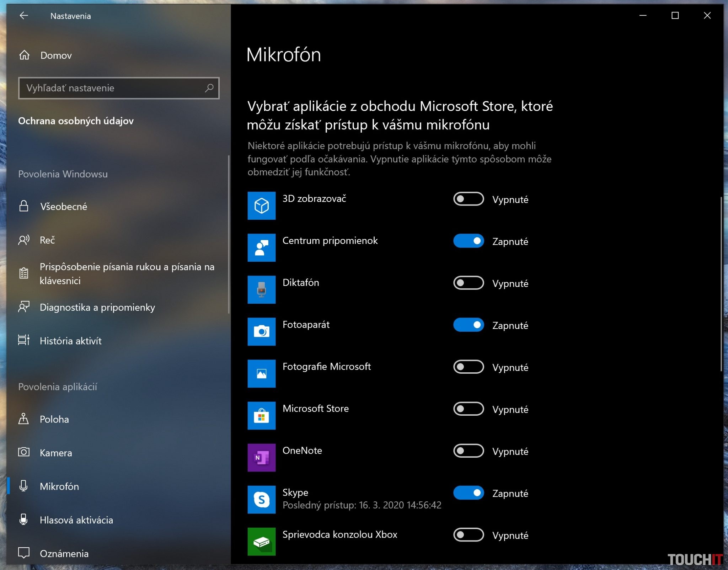Click the back arrow in Nastavenia
Image resolution: width=728 pixels, height=570 pixels.
click(x=24, y=16)
